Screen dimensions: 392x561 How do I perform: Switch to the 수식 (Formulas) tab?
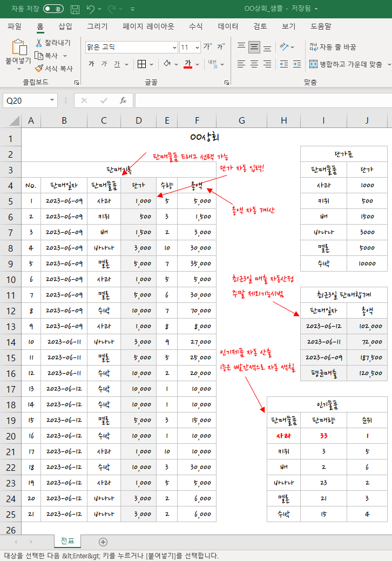pos(195,26)
